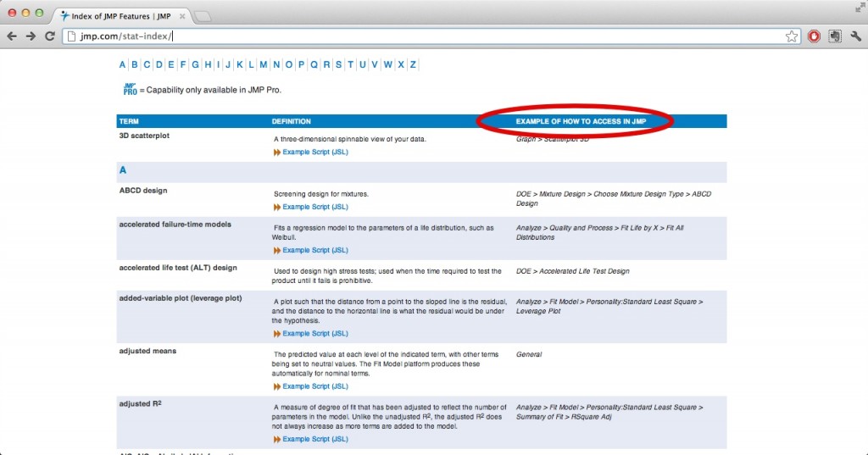868x455 pixels.
Task: Go back with the browser back arrow
Action: coord(12,36)
